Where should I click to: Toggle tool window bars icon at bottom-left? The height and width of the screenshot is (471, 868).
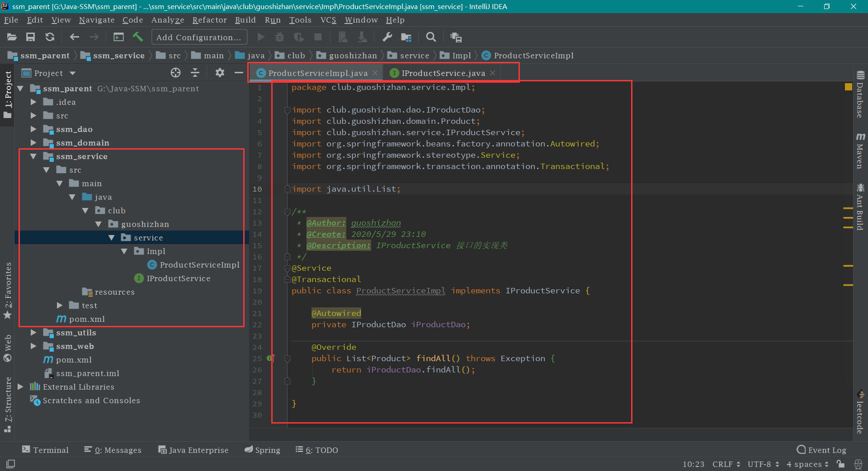tap(10, 464)
